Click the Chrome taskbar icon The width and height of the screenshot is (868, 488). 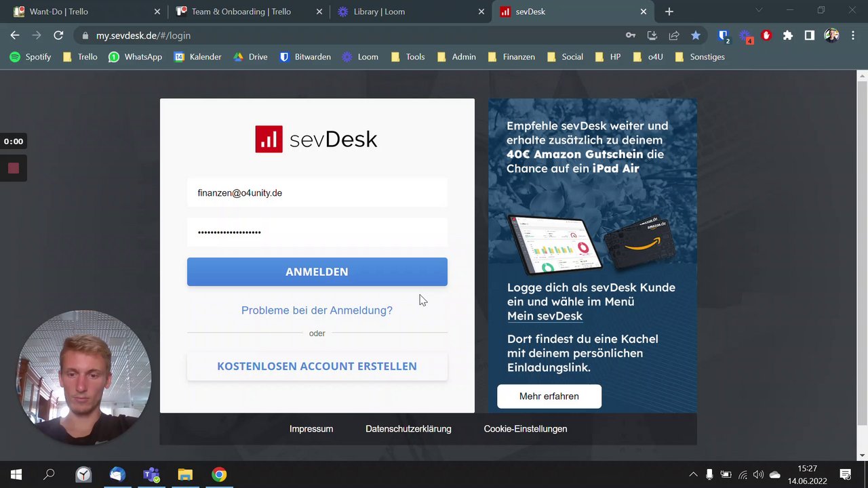pos(219,474)
